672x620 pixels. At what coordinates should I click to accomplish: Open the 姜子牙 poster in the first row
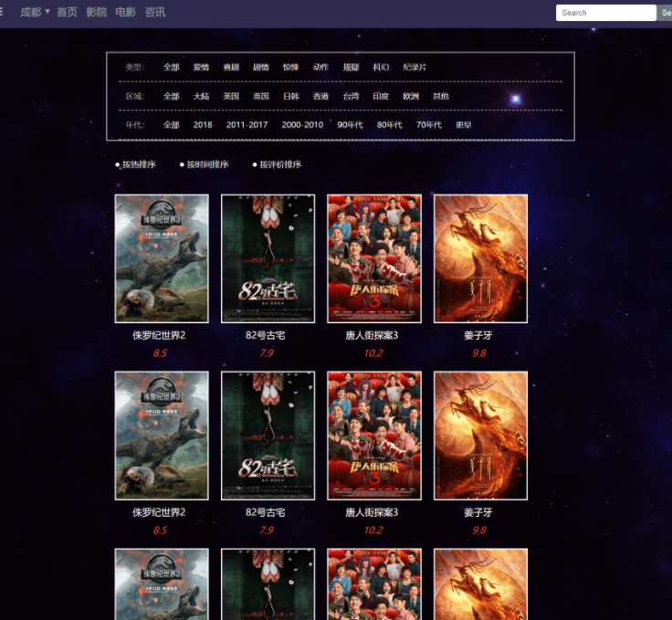click(480, 258)
